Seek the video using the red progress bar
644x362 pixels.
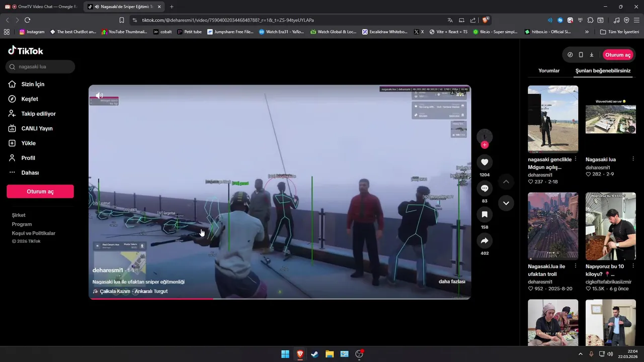tap(280, 299)
